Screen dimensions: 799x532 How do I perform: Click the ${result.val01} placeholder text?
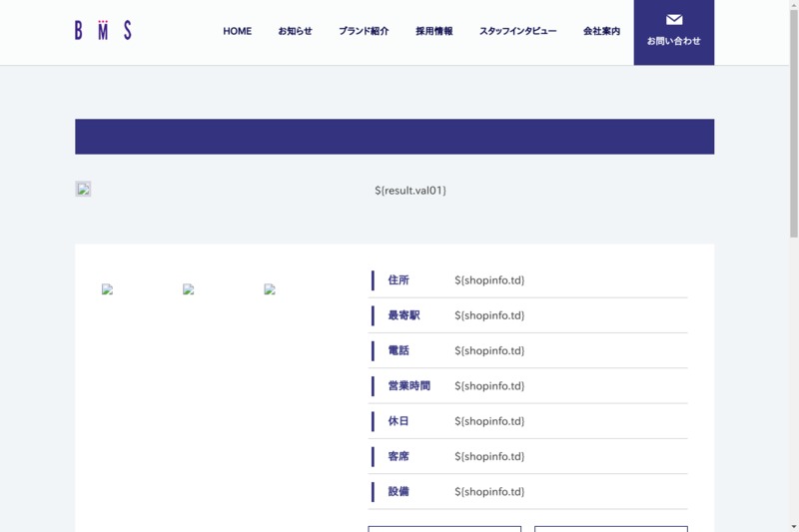pos(410,190)
